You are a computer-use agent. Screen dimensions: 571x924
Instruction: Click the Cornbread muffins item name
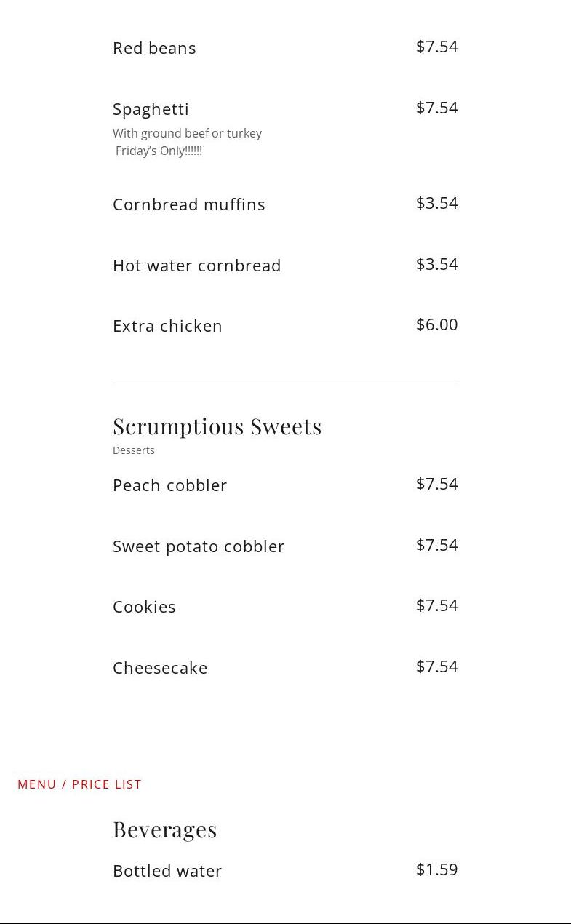188,204
